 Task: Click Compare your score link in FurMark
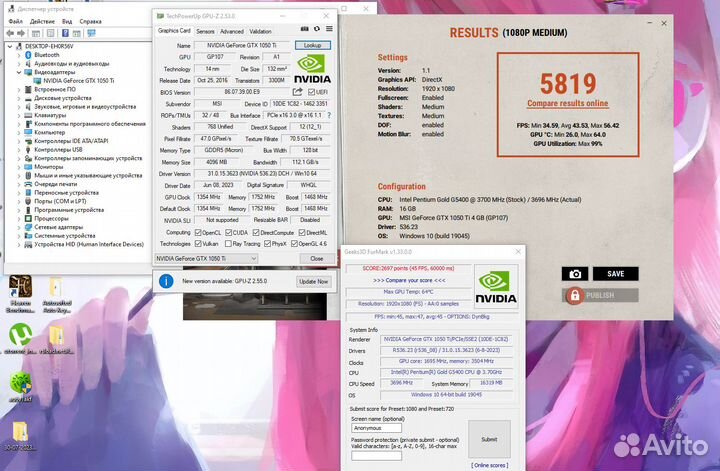[409, 280]
